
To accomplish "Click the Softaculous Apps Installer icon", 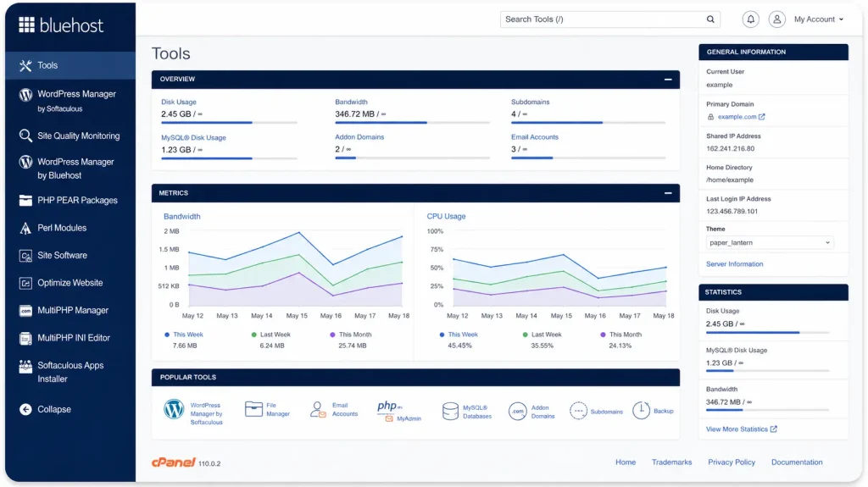I will pos(25,367).
